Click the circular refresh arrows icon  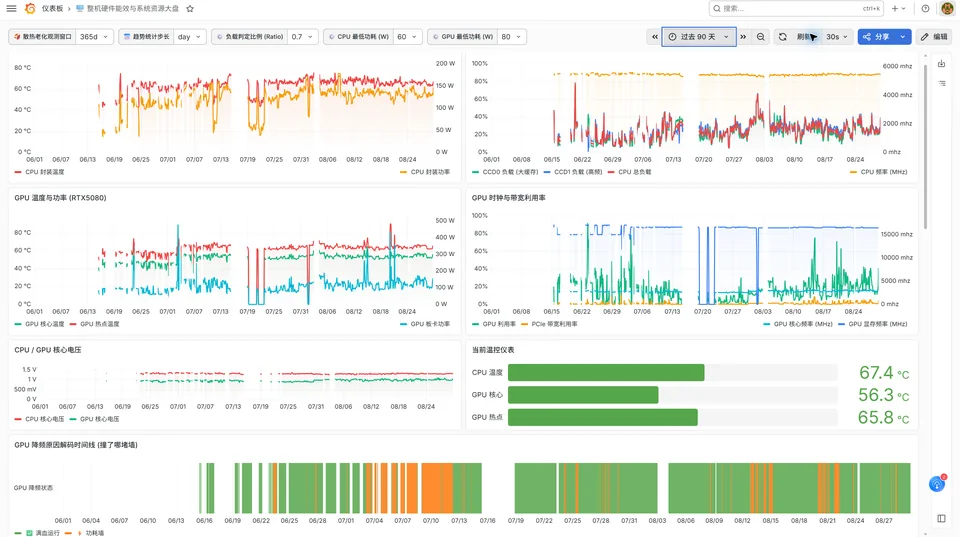pos(782,37)
